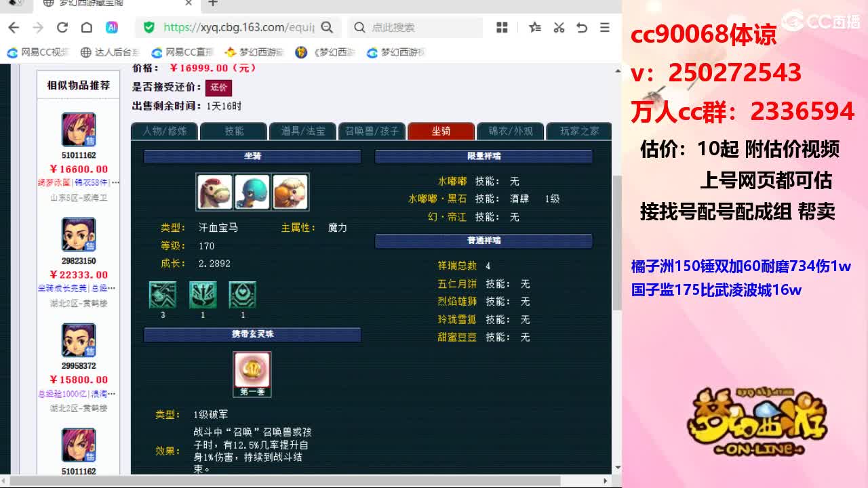Open the apps grid icon in toolbar
Viewport: 868px width, 488px height.
click(x=502, y=28)
